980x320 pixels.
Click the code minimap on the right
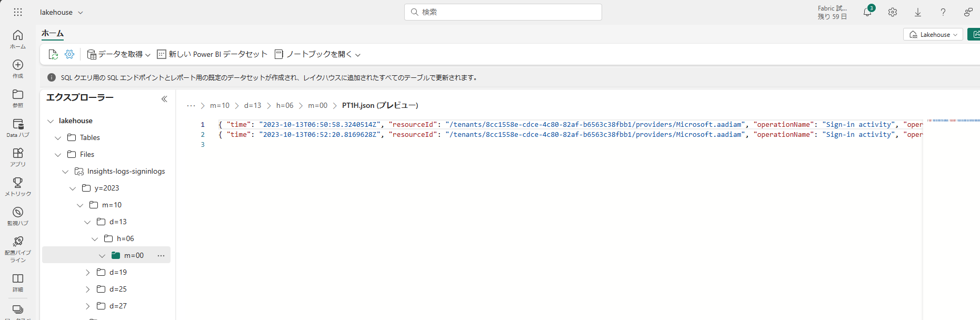click(x=953, y=121)
